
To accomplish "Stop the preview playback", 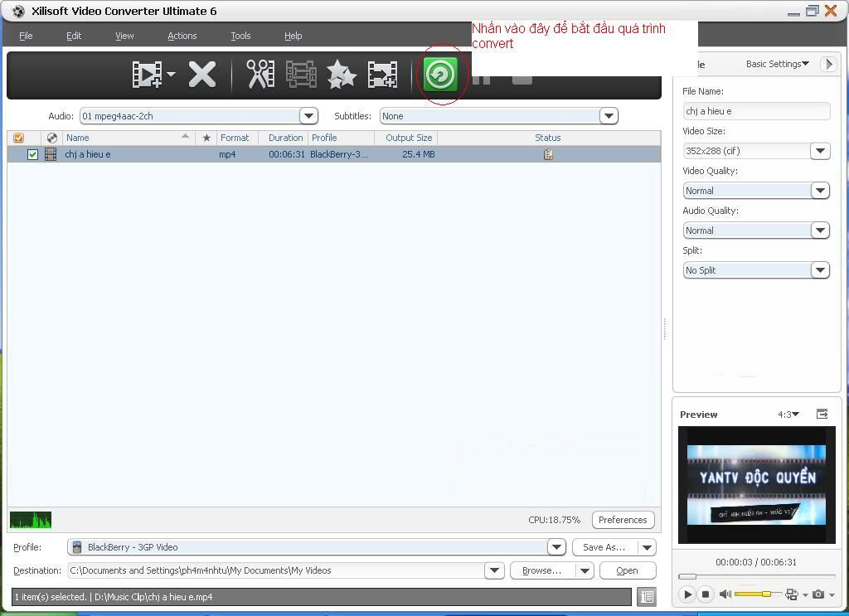I will 706,594.
